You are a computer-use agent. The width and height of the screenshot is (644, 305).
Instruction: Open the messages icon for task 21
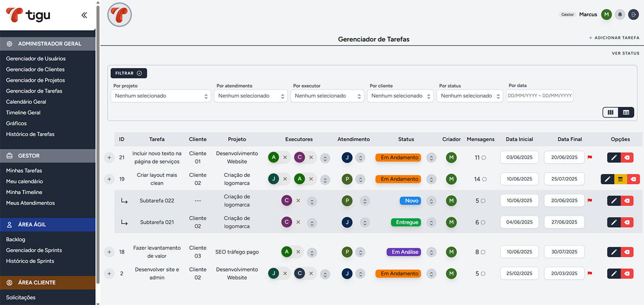tap(484, 158)
